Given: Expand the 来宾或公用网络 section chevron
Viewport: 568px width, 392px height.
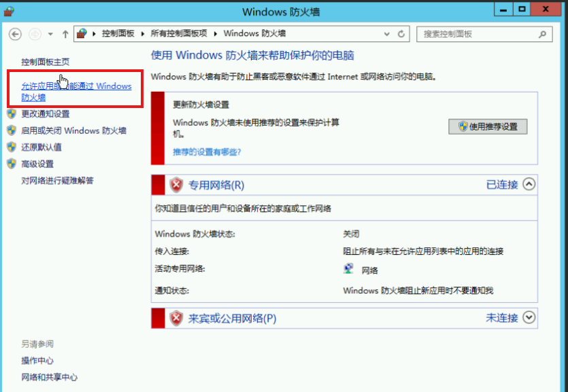Looking at the screenshot, I should 529,317.
